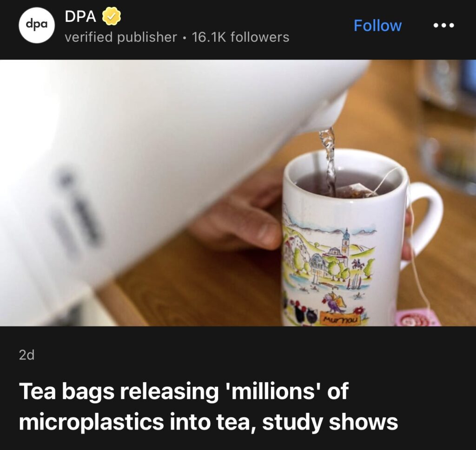Open the dpa publisher avatar logo

pyautogui.click(x=37, y=25)
